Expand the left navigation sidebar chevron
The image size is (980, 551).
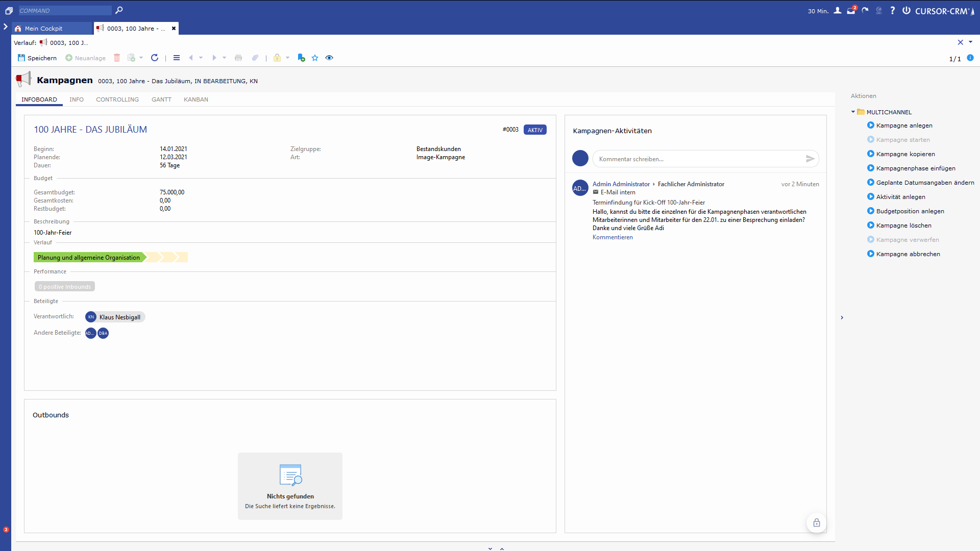tap(6, 27)
